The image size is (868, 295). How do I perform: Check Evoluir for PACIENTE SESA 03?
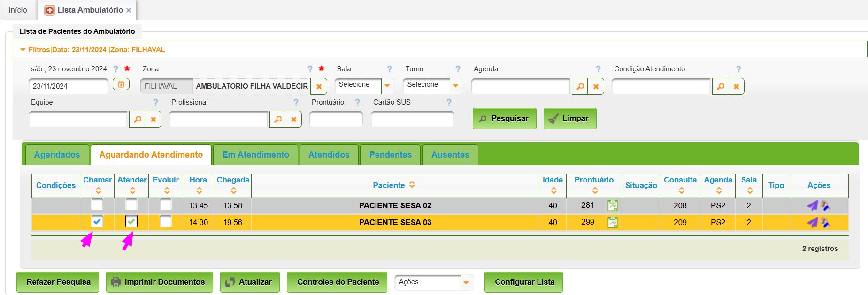[x=166, y=221]
